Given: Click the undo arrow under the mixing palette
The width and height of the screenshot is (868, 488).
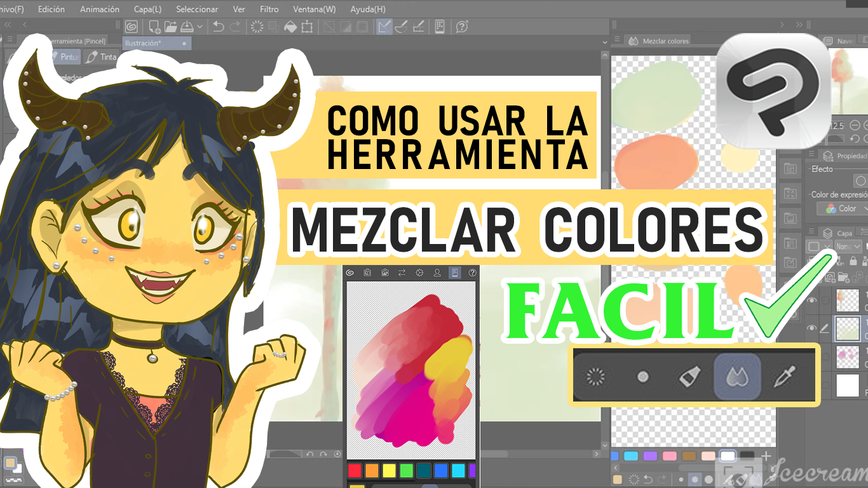Looking at the screenshot, I should click(x=647, y=479).
